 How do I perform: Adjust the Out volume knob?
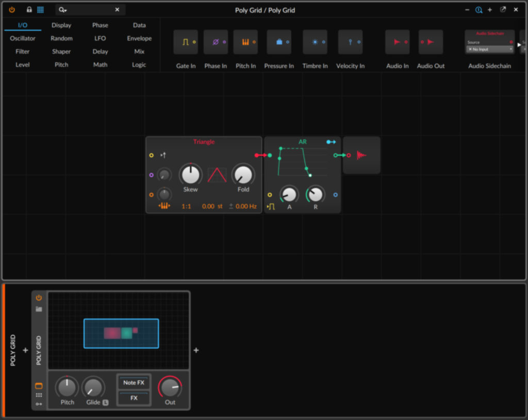coord(170,388)
